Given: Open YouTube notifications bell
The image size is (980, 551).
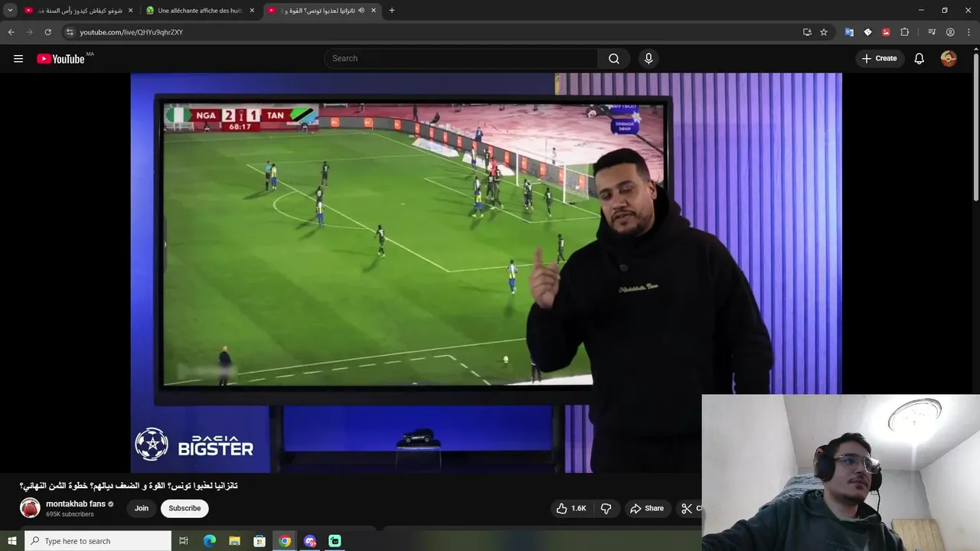Looking at the screenshot, I should [x=920, y=58].
